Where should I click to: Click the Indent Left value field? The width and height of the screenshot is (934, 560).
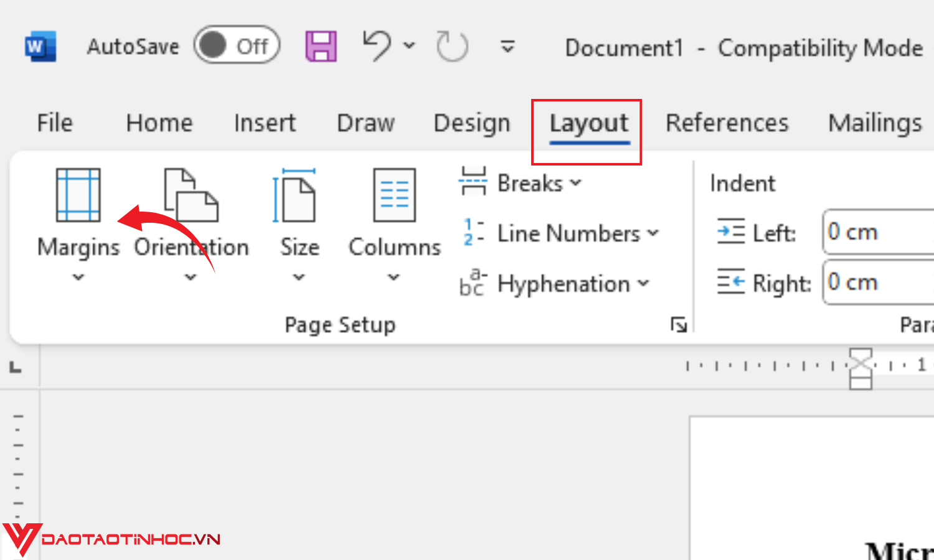point(878,232)
